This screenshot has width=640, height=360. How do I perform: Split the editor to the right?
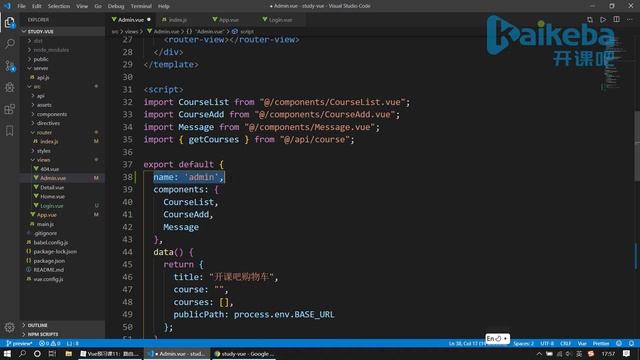tap(616, 20)
